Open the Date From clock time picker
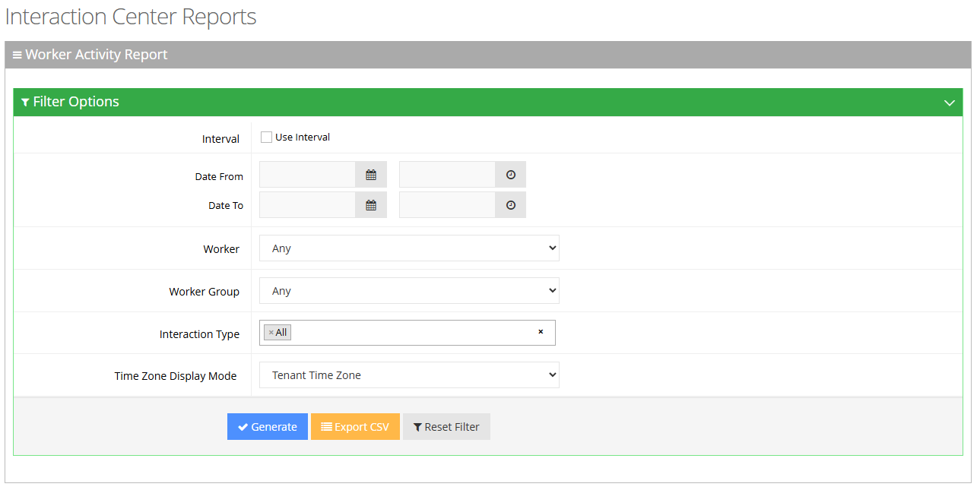Image resolution: width=980 pixels, height=490 pixels. [510, 175]
